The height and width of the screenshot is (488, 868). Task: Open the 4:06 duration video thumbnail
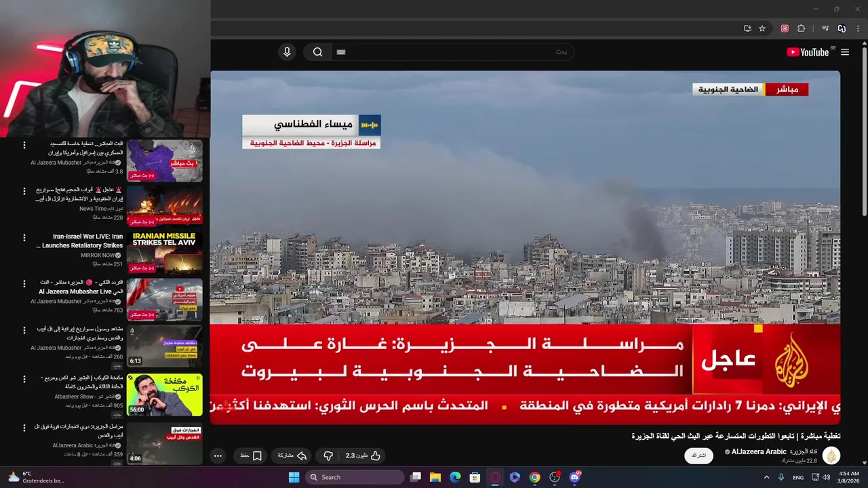(165, 444)
